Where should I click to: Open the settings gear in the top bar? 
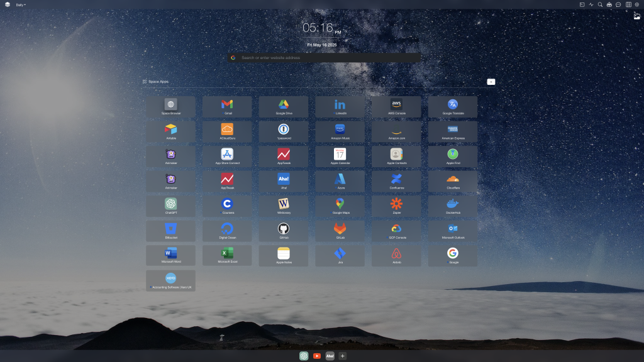pos(637,4)
